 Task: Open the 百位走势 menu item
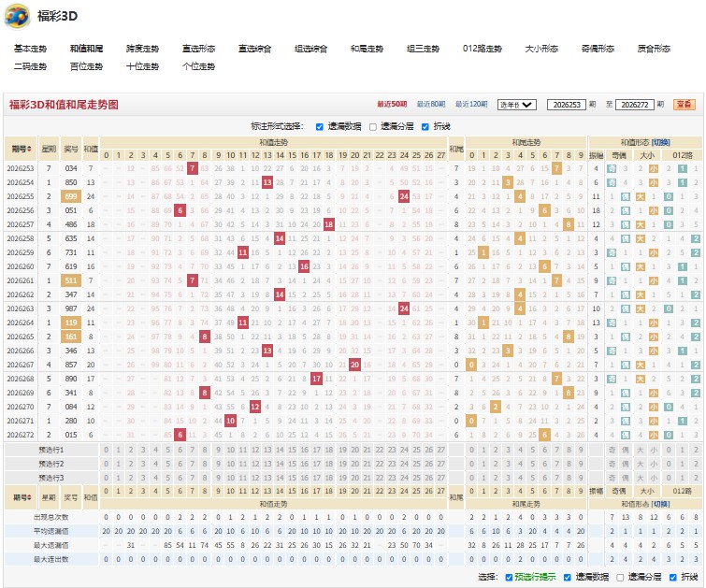86,66
